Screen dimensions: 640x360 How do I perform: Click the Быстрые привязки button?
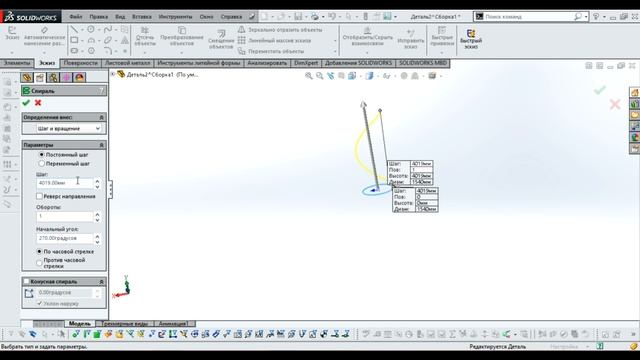pyautogui.click(x=442, y=37)
